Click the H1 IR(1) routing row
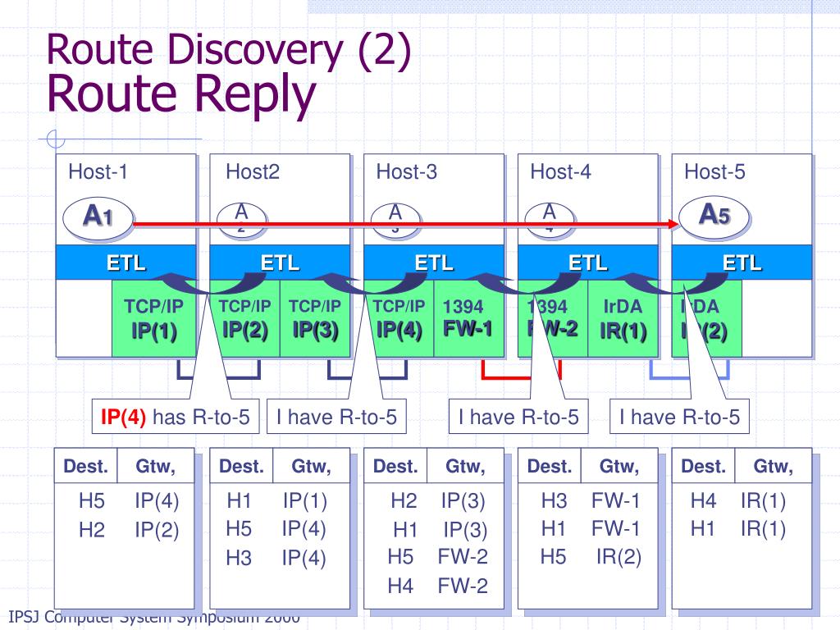Image resolution: width=840 pixels, height=630 pixels. (x=738, y=529)
